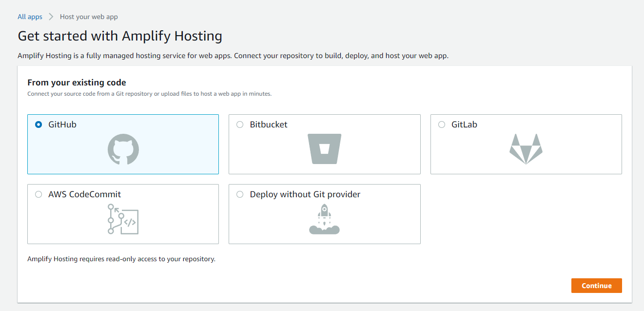
Task: Click the GitHub Octocat logo icon
Action: 123,149
